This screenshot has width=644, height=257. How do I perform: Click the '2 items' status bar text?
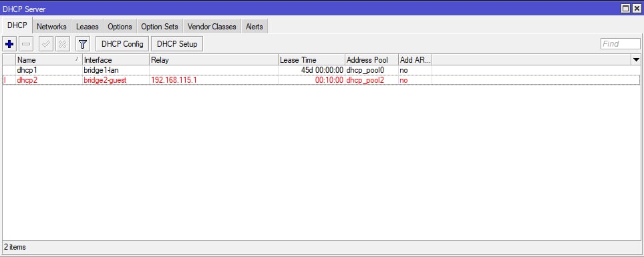[15, 247]
